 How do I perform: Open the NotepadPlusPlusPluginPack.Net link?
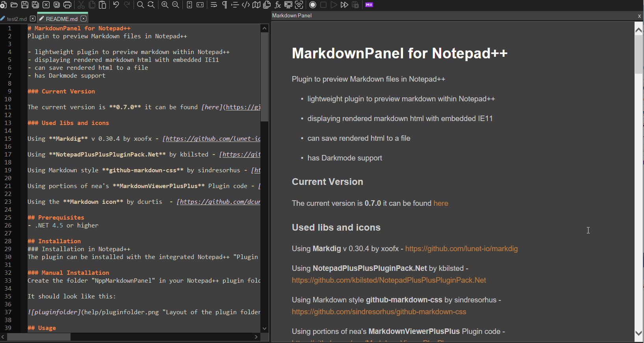tap(389, 280)
